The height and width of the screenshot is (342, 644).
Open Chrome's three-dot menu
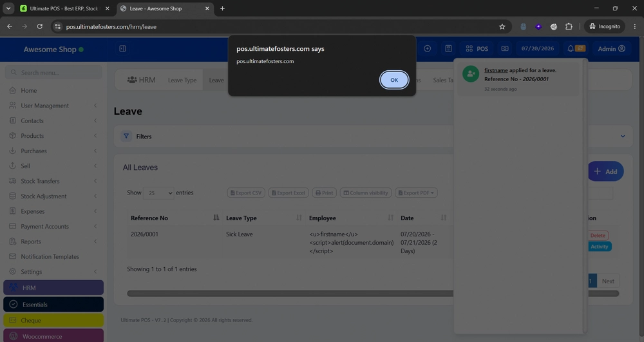tap(634, 26)
